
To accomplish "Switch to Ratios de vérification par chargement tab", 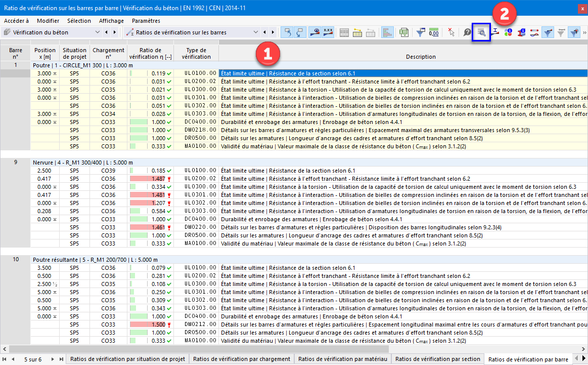I will pos(242,359).
